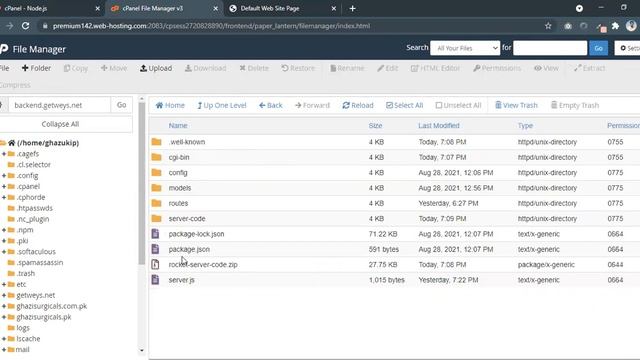Click the blue search Go button

(x=598, y=48)
